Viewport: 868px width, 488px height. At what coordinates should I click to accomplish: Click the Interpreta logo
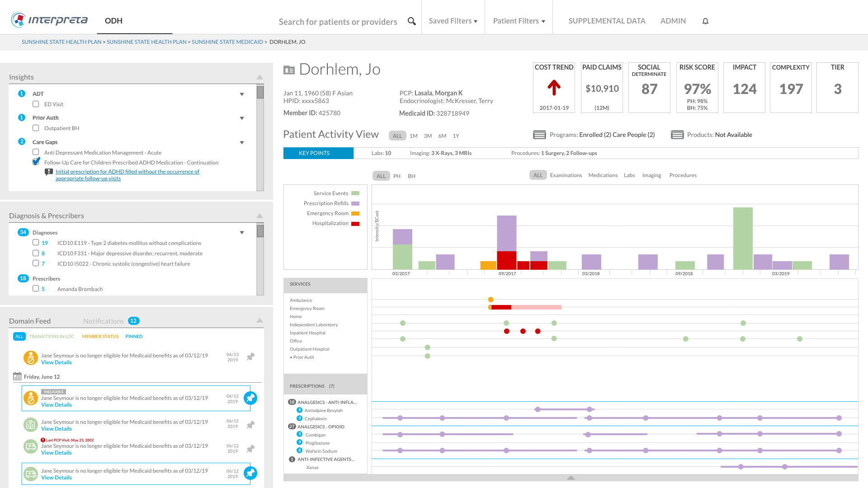(x=49, y=20)
